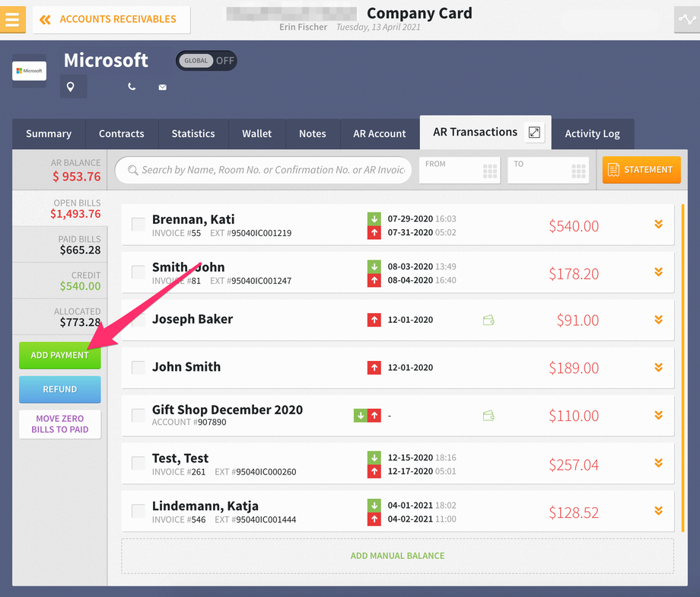The height and width of the screenshot is (597, 700).
Task: Click Move Zero Bills to Paid
Action: pos(60,424)
